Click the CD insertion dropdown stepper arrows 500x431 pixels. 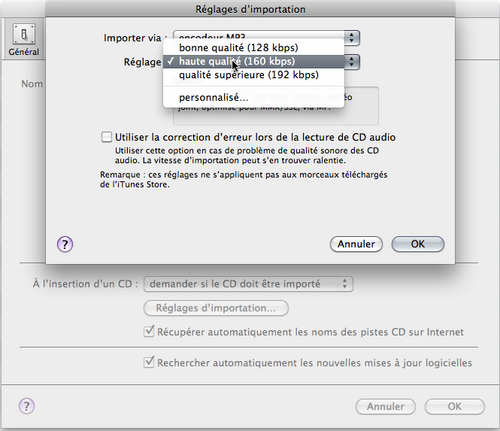(345, 284)
